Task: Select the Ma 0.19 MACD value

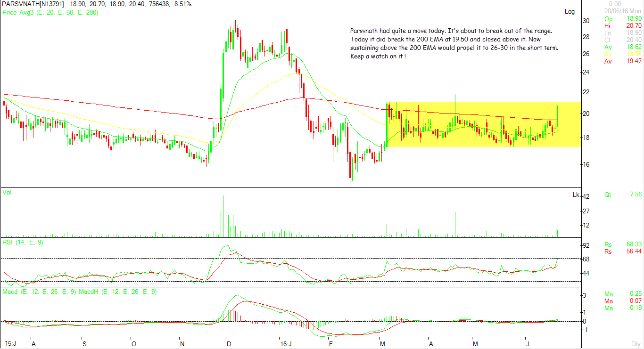Action: pyautogui.click(x=636, y=308)
